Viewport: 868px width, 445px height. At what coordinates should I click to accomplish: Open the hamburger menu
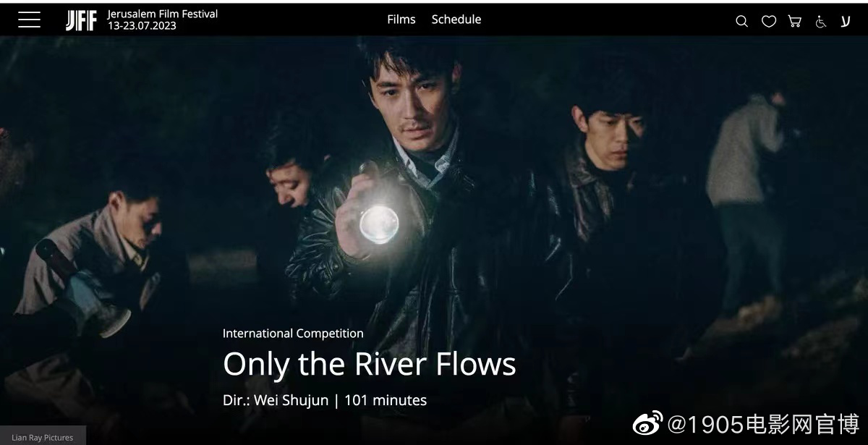click(x=29, y=20)
